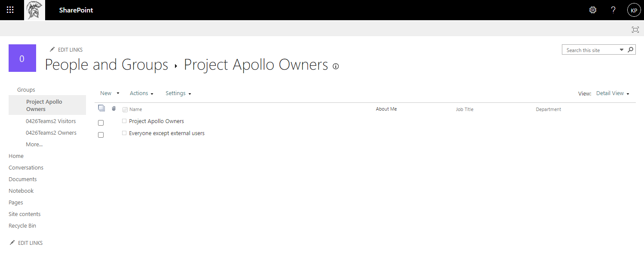Open the settings gear icon
Screen dimensions: 644x253
(x=593, y=10)
